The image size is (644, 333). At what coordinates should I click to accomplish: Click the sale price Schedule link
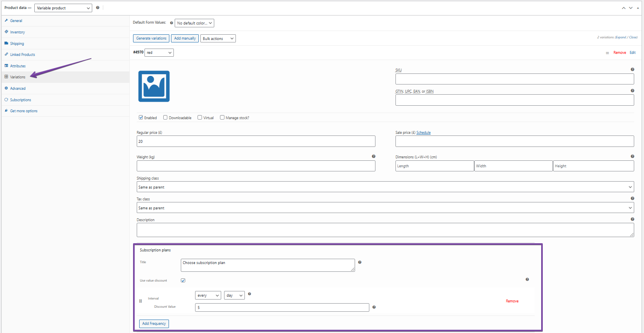(x=423, y=133)
